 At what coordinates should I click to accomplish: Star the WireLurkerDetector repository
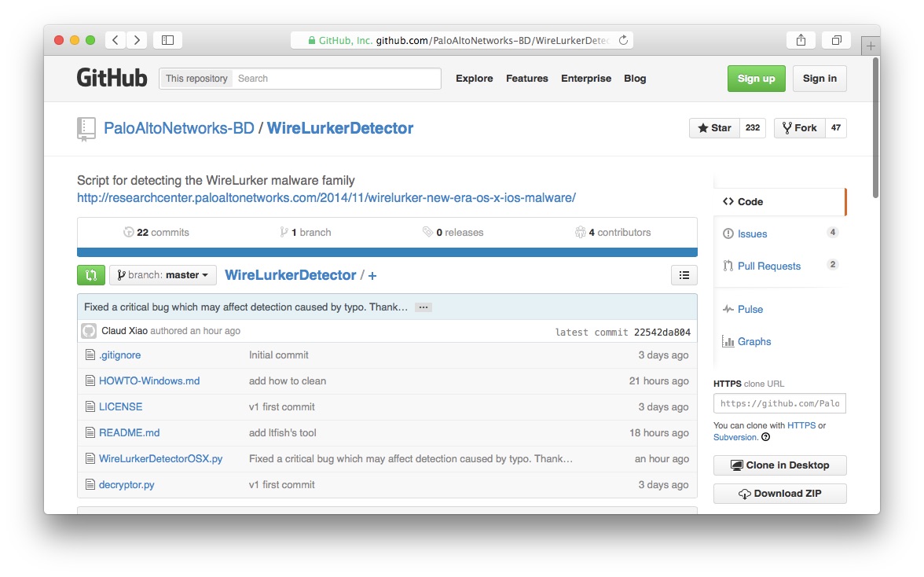[x=714, y=128]
